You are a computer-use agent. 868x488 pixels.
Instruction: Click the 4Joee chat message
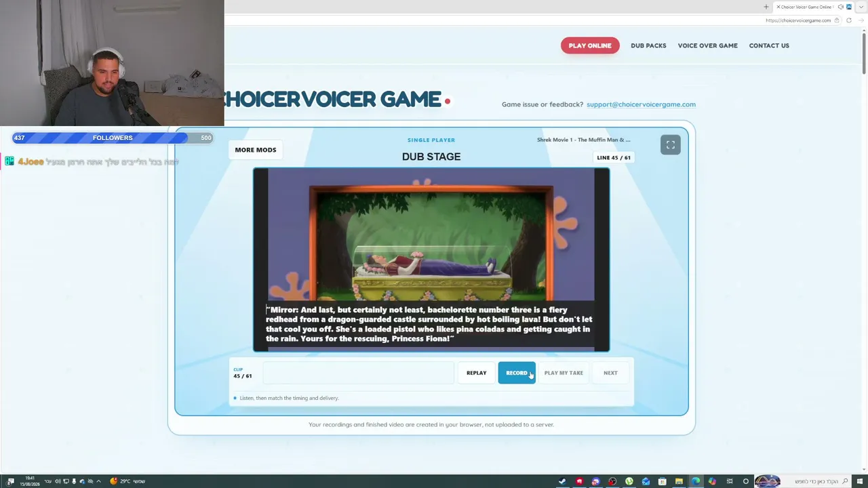pos(92,162)
